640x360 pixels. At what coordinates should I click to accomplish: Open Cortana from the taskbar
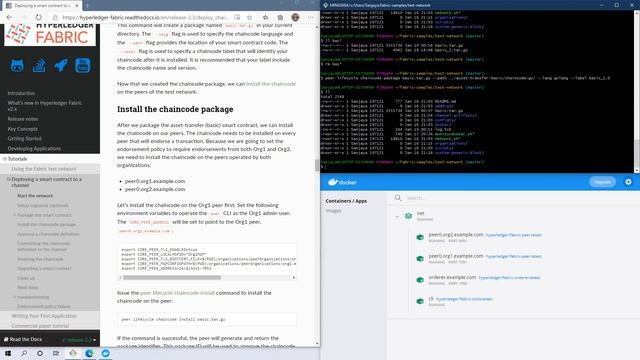pos(40,353)
